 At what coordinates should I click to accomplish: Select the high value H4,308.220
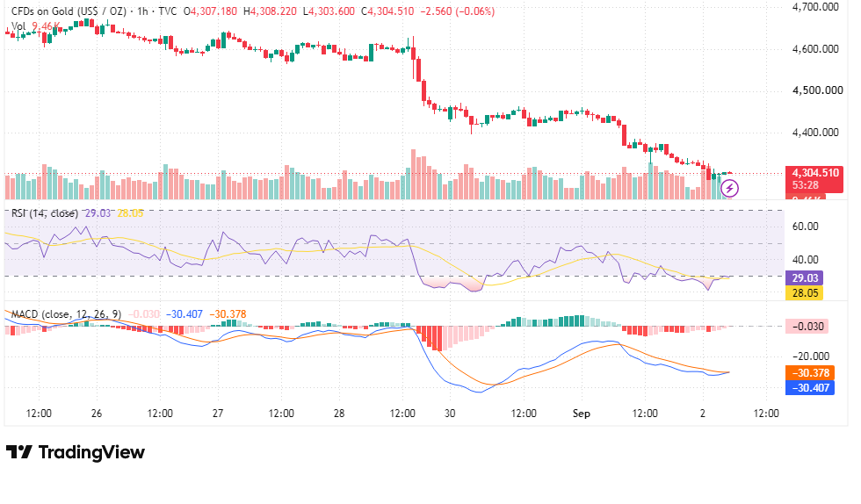coord(271,11)
